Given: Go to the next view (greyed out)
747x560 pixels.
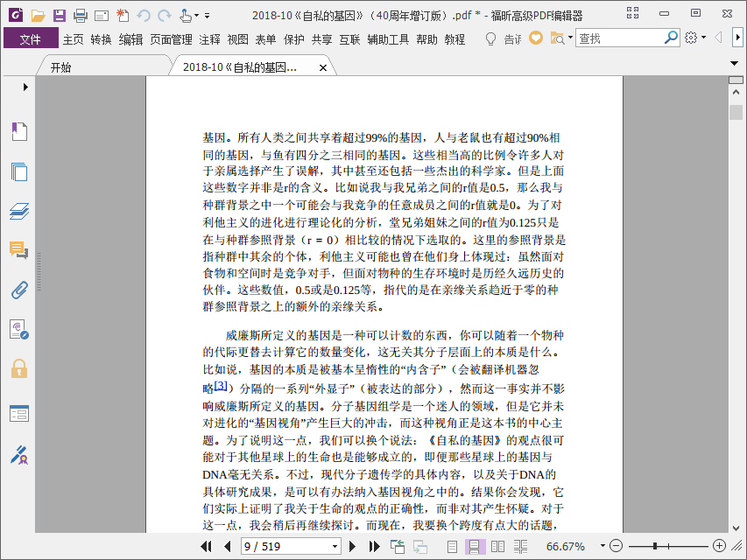Looking at the screenshot, I should (420, 546).
